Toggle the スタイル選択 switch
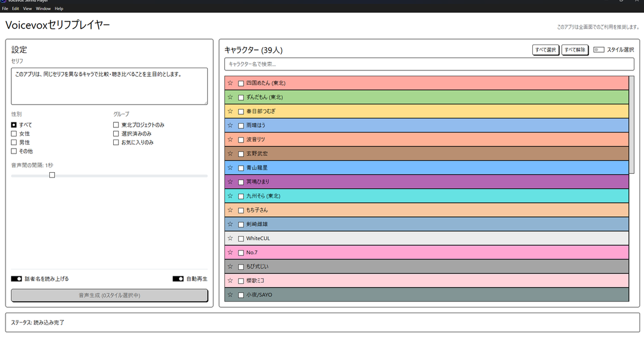 [599, 50]
